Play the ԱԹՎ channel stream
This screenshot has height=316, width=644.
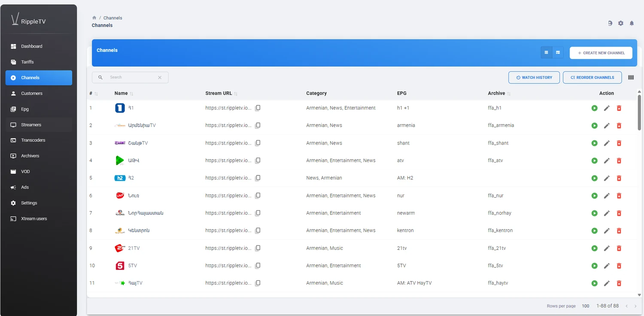coord(594,160)
